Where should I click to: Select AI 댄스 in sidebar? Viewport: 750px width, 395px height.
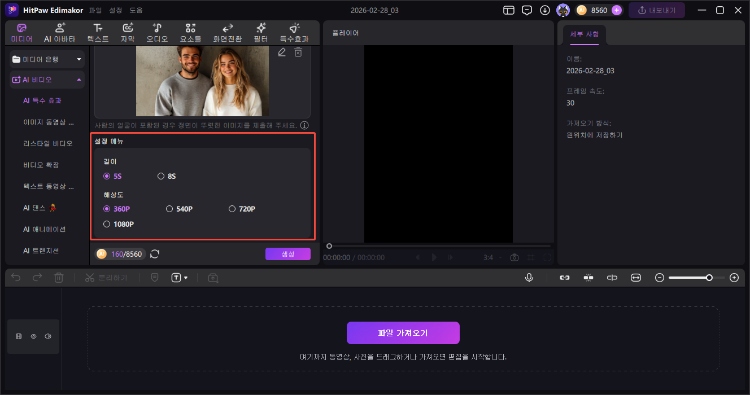40,208
